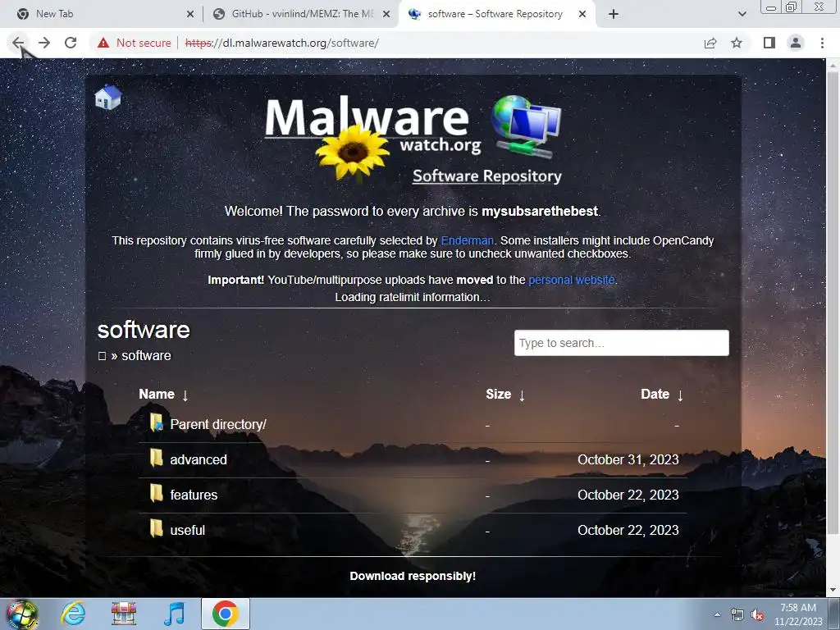Image resolution: width=840 pixels, height=630 pixels.
Task: Click the home house icon on page
Action: coord(107,97)
